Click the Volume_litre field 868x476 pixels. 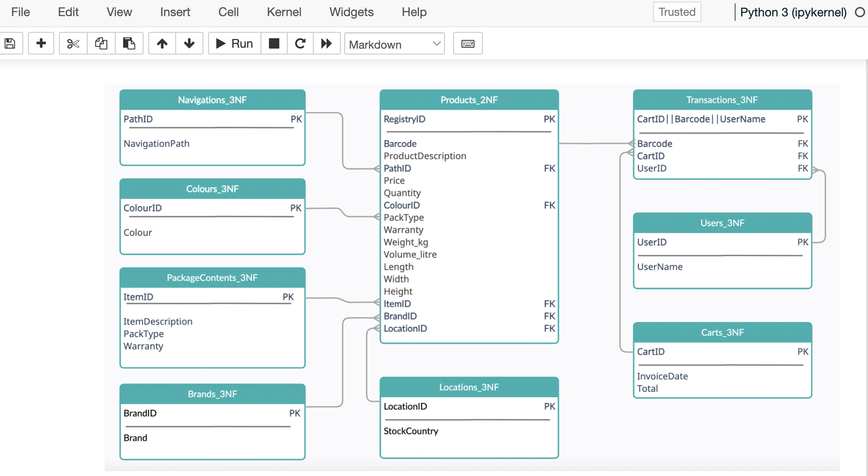coord(410,254)
